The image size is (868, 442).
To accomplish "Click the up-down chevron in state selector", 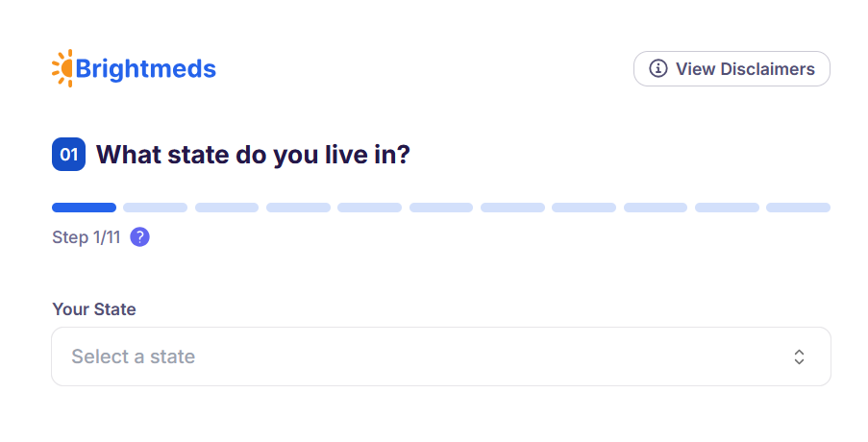I will point(799,356).
